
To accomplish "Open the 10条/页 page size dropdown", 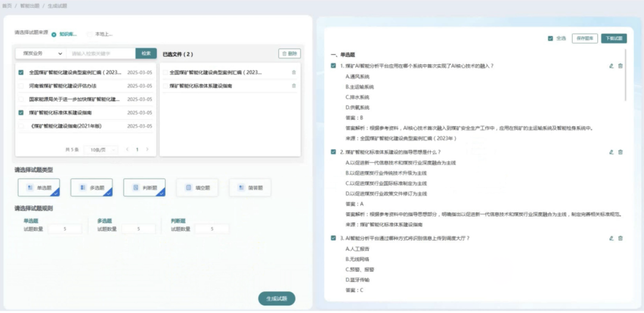I will (x=101, y=150).
